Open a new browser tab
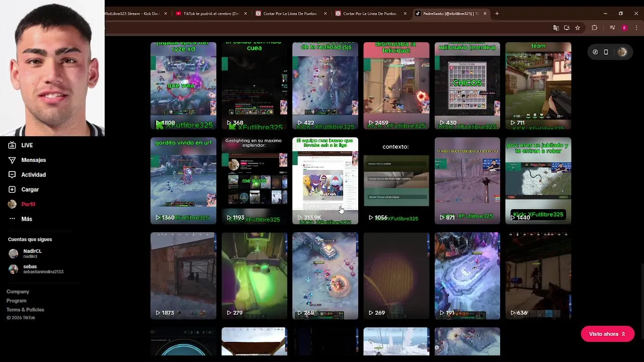The image size is (644, 362). 497,14
